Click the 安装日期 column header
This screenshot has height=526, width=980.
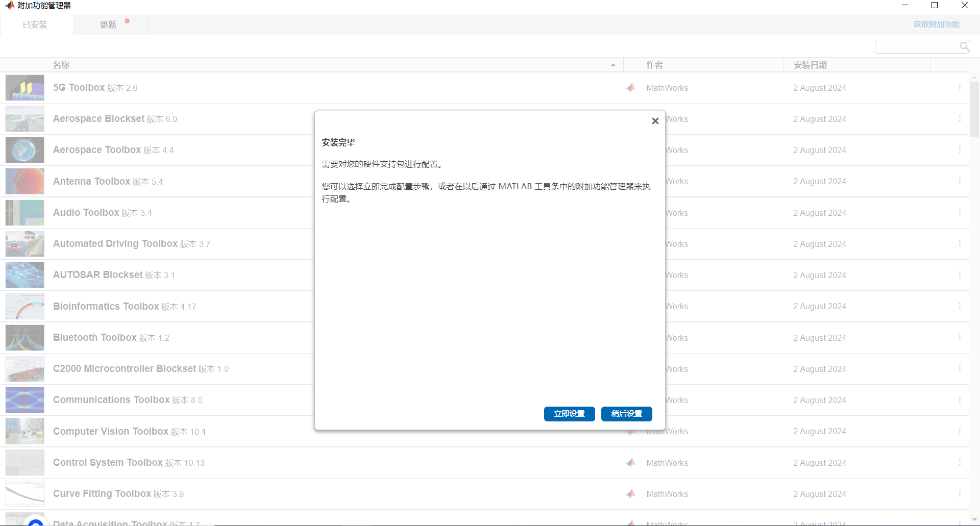point(810,65)
